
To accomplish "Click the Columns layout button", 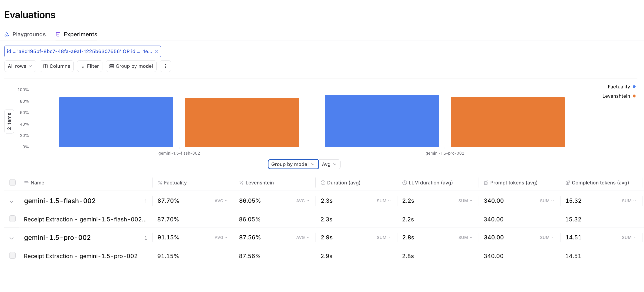I will (57, 66).
